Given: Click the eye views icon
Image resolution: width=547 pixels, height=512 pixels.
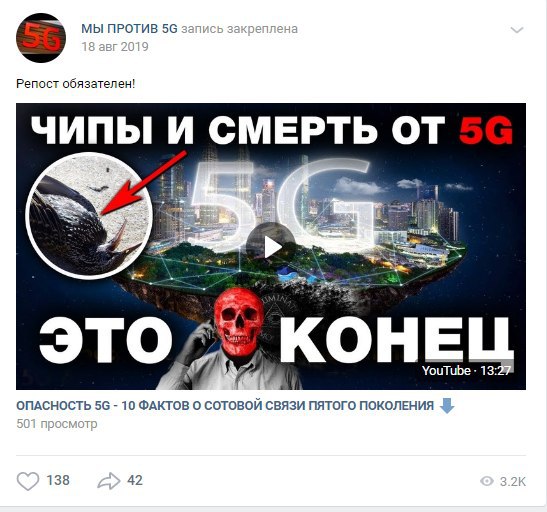Looking at the screenshot, I should (487, 481).
